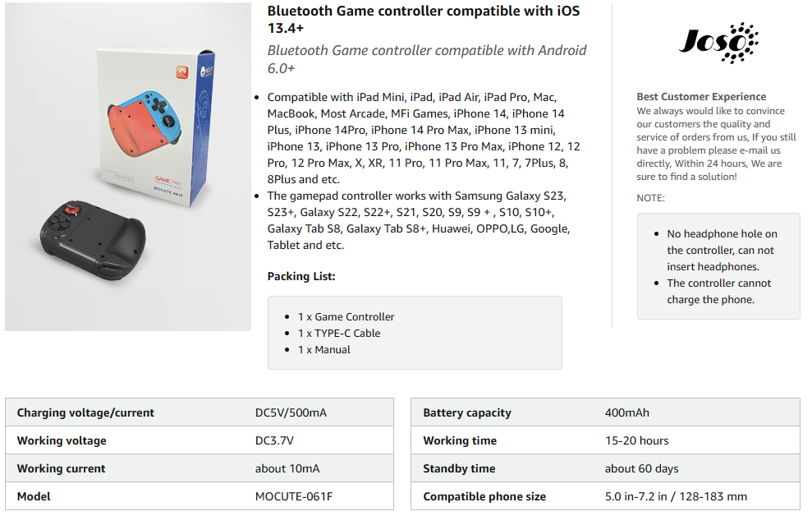812x516 pixels.
Task: Click the '1 x Game Controller' list item
Action: (346, 316)
